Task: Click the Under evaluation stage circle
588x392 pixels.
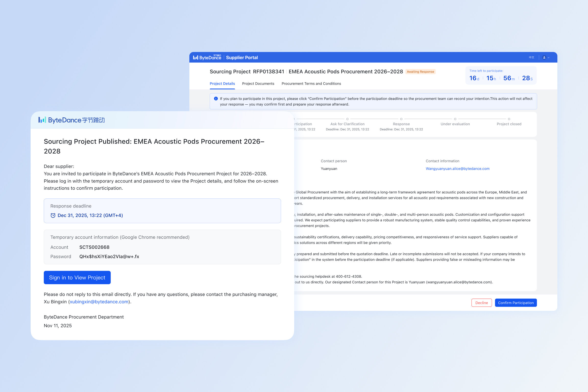Action: click(x=455, y=119)
